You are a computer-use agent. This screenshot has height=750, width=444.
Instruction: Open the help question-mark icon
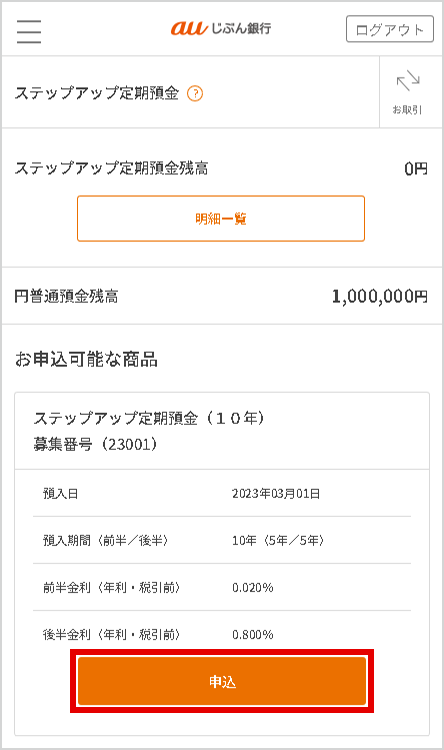[x=195, y=93]
